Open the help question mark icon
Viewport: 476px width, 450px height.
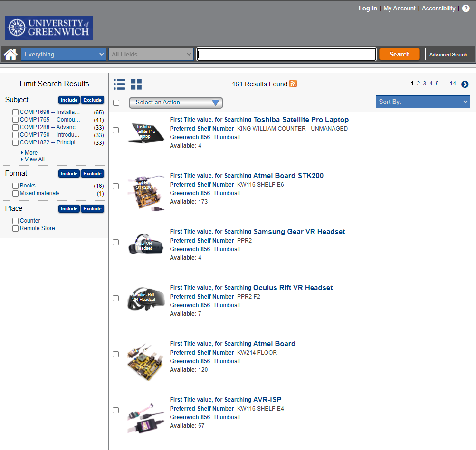(x=466, y=9)
